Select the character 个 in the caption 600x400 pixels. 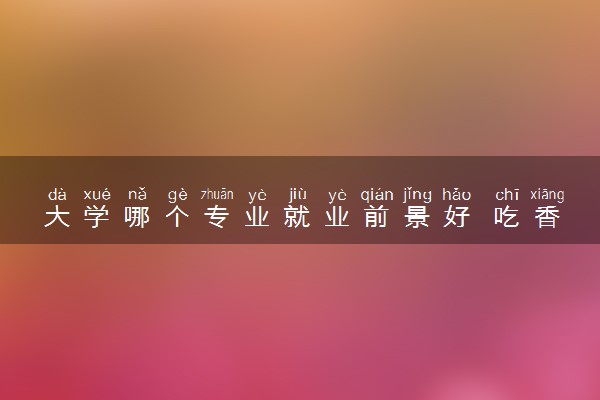[x=177, y=217]
